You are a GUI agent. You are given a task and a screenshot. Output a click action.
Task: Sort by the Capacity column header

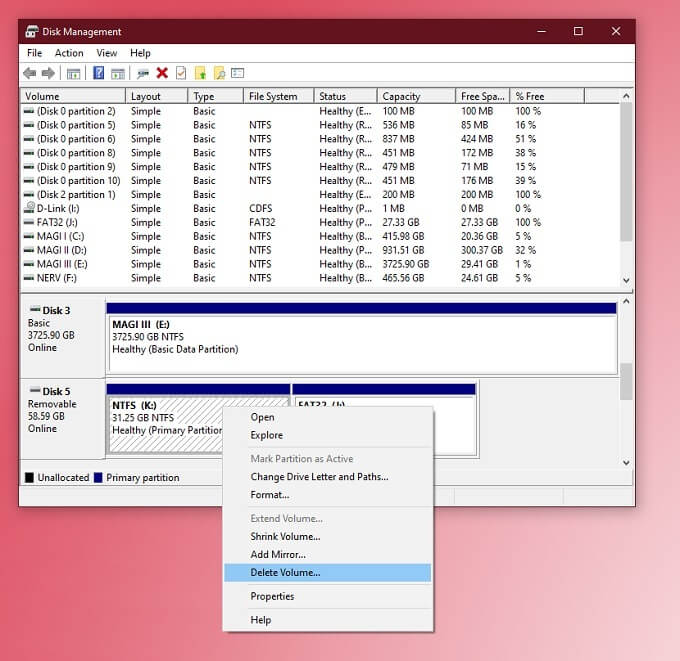400,97
